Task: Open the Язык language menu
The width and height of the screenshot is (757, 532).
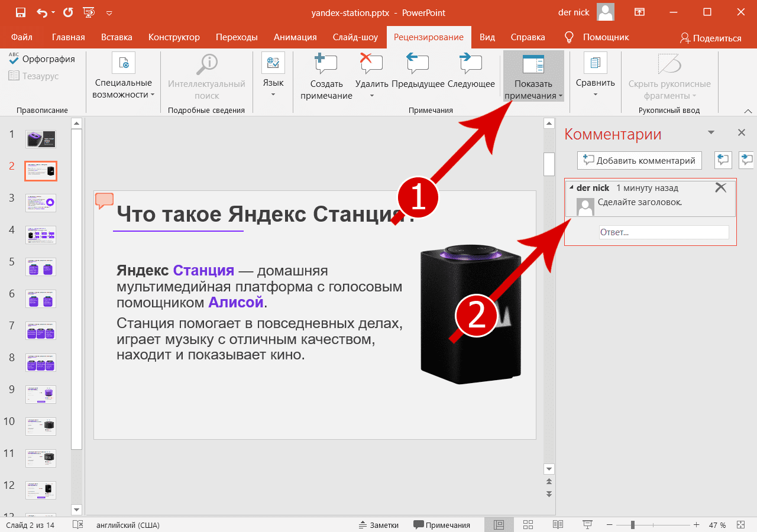Action: 273,75
